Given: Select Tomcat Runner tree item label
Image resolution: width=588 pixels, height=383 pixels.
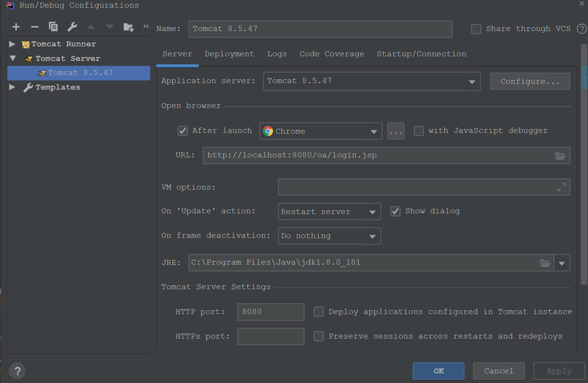Looking at the screenshot, I should (64, 44).
